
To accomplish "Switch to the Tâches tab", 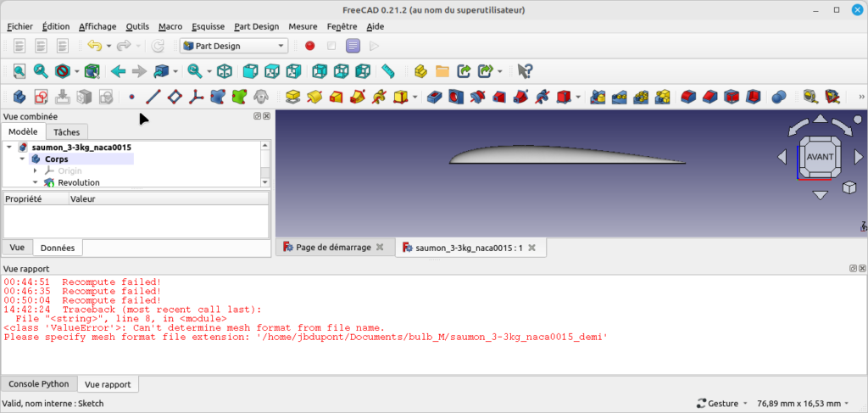I will click(x=66, y=131).
